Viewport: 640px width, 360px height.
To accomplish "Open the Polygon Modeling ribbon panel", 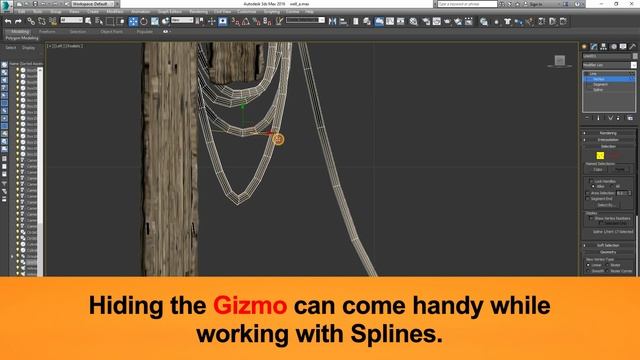I will pyautogui.click(x=22, y=38).
